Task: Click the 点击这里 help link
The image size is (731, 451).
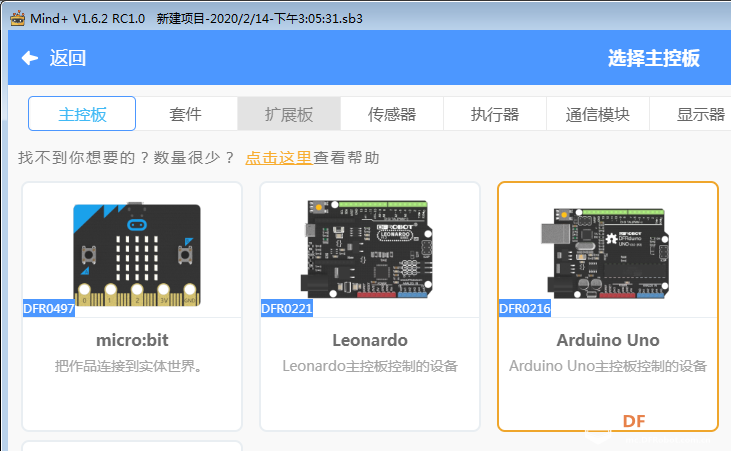Action: pos(279,158)
